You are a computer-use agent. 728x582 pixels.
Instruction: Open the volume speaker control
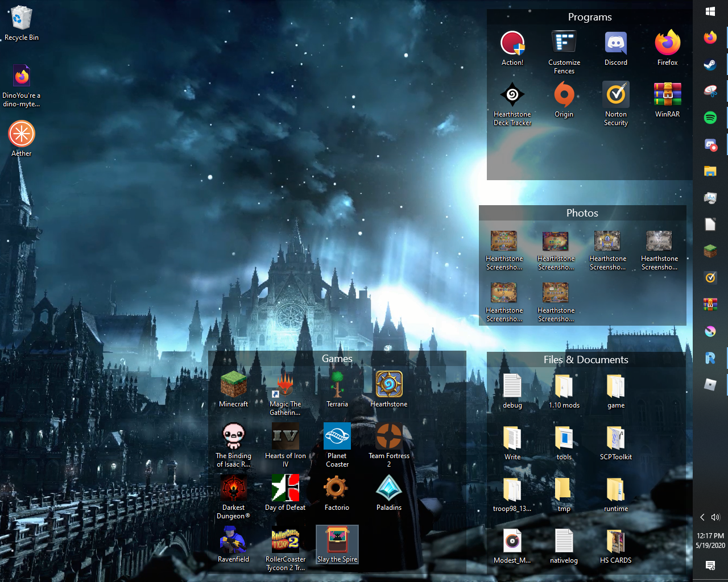(715, 517)
